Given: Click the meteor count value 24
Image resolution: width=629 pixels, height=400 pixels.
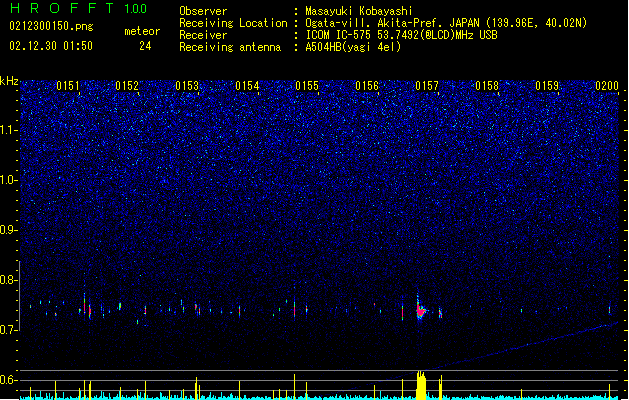Looking at the screenshot, I should coord(145,46).
